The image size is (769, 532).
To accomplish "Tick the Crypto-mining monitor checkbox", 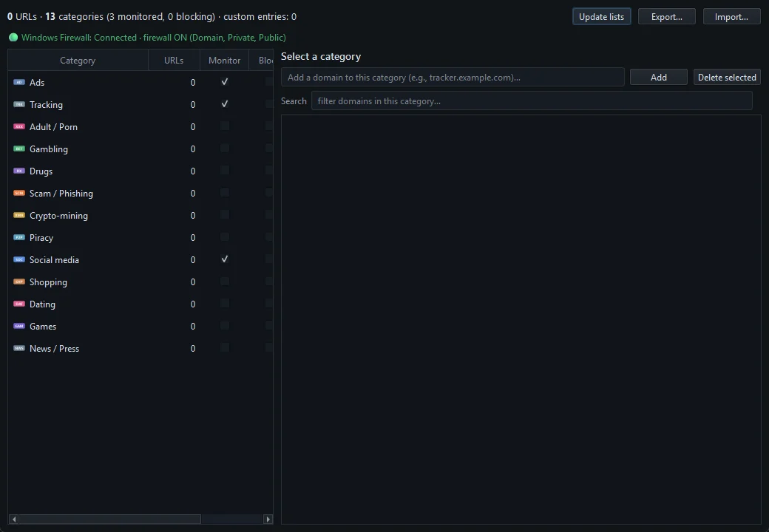I will tap(225, 215).
